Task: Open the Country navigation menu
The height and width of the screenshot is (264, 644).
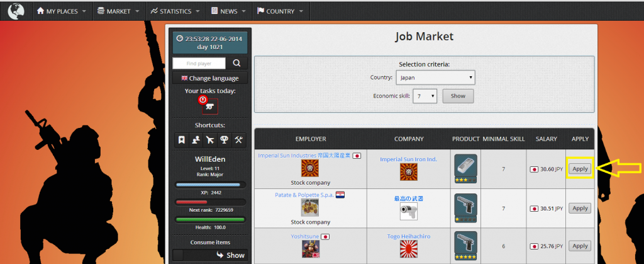Action: click(x=279, y=11)
